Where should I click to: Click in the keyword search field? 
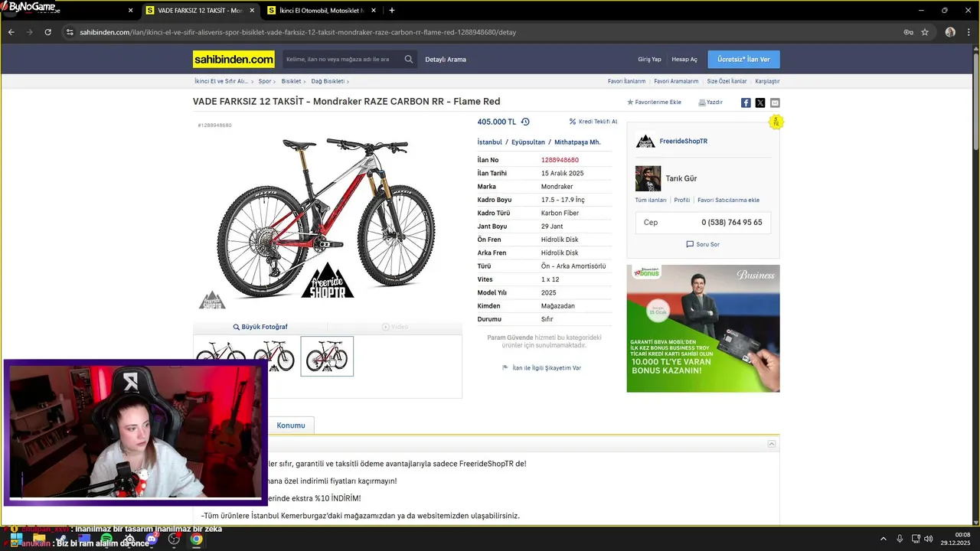342,59
